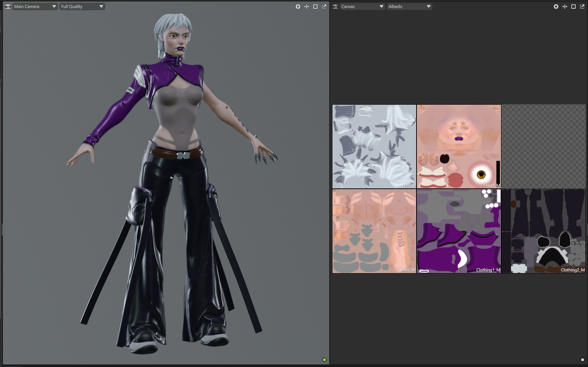Image resolution: width=588 pixels, height=367 pixels.
Task: Open the Main Camera dropdown
Action: click(35, 7)
